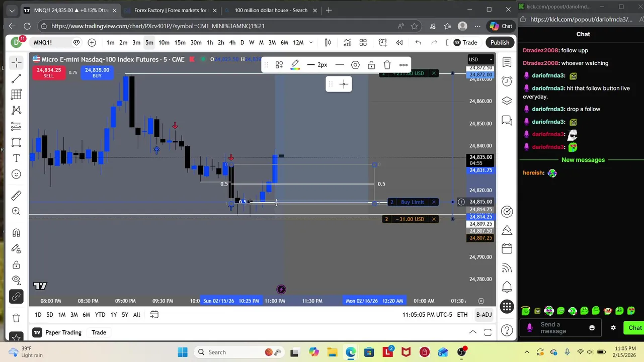Click the Trade button in top toolbar
Image resolution: width=644 pixels, height=362 pixels.
pos(465,43)
